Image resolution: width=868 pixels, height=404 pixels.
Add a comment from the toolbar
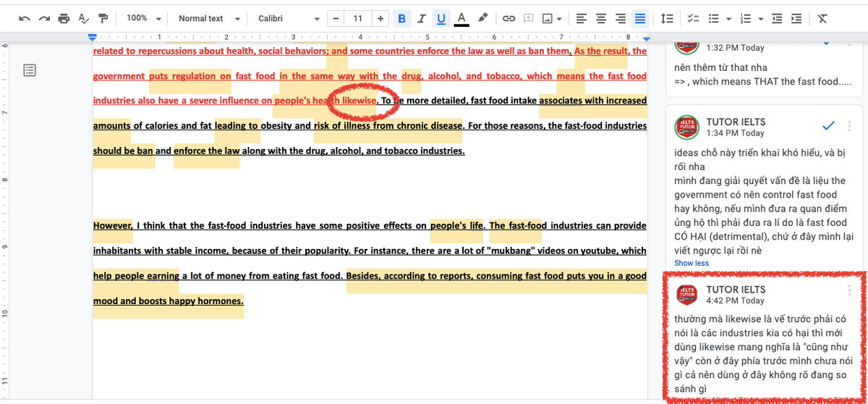(x=529, y=18)
